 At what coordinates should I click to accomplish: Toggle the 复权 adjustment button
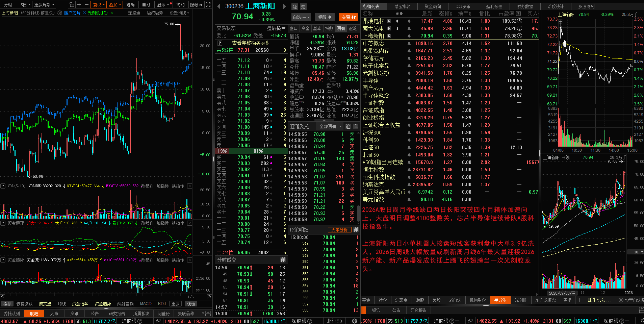[x=99, y=5]
